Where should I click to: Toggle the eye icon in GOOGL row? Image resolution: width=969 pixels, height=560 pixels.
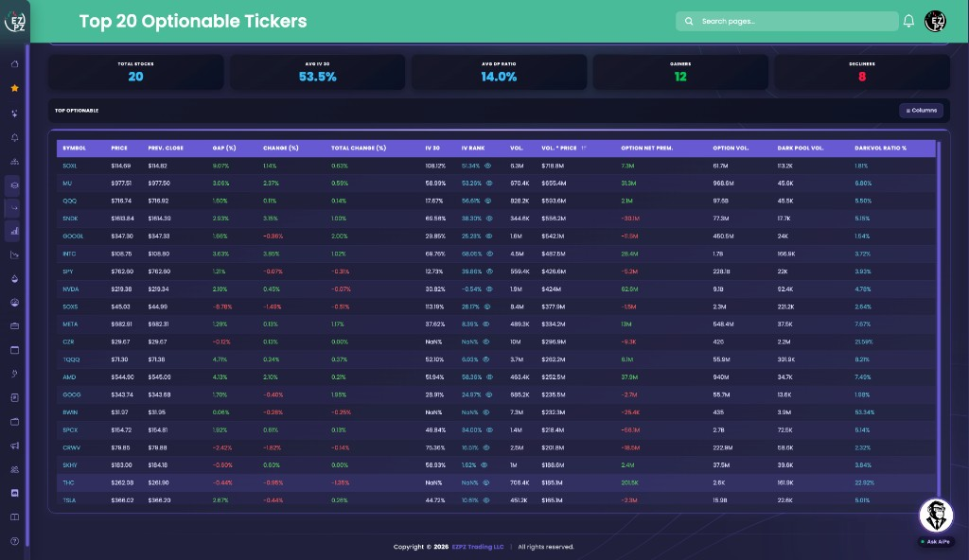[x=488, y=236]
